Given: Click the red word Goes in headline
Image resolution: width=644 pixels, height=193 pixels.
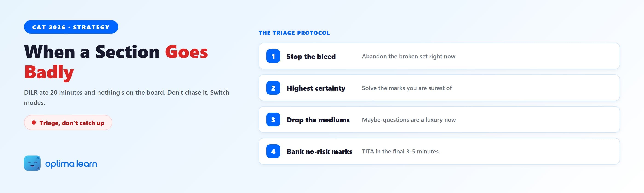Looking at the screenshot, I should (187, 52).
